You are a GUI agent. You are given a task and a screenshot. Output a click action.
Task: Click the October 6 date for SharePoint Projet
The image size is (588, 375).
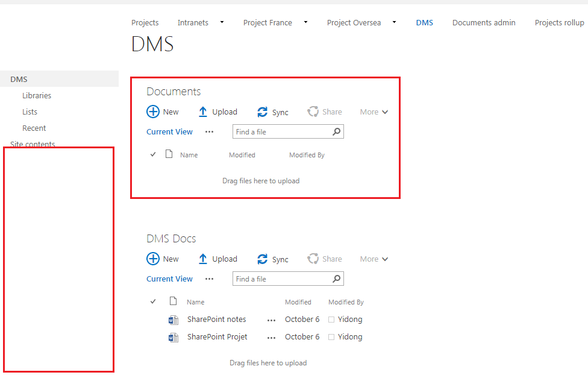302,337
